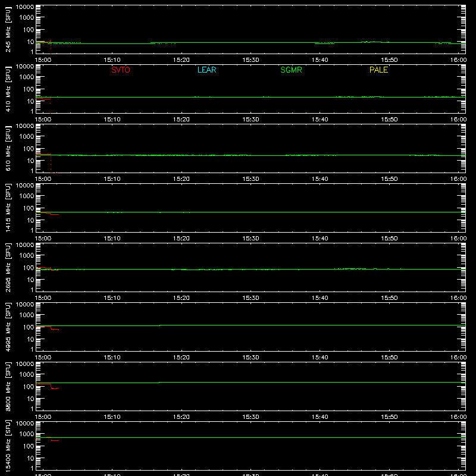Click the 16:00 time label under 245 MHz panel

458,60
